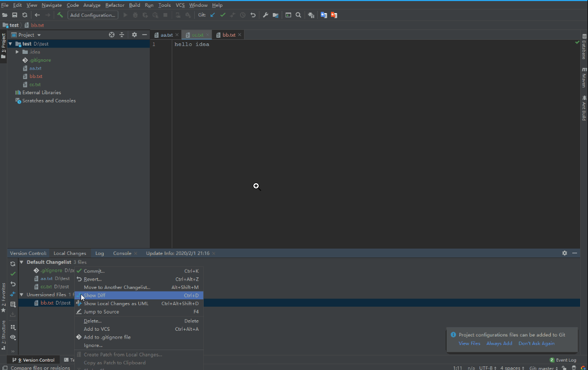Click Show Diff icon in Version Control sidebar
588x370 pixels.
coord(13,294)
